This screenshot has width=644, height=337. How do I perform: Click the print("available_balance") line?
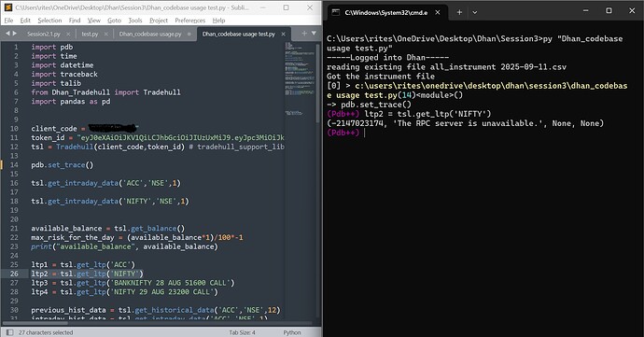(x=124, y=246)
